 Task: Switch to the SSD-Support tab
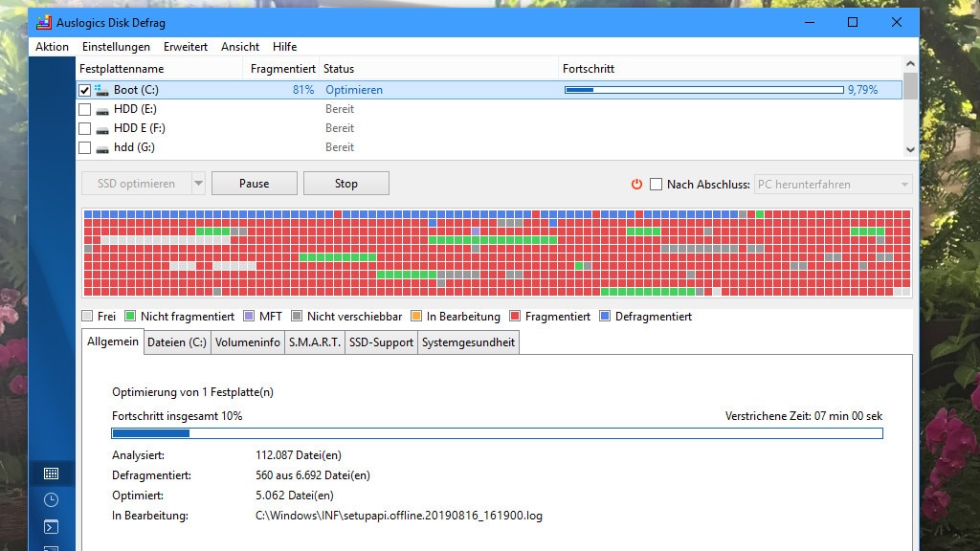tap(381, 342)
